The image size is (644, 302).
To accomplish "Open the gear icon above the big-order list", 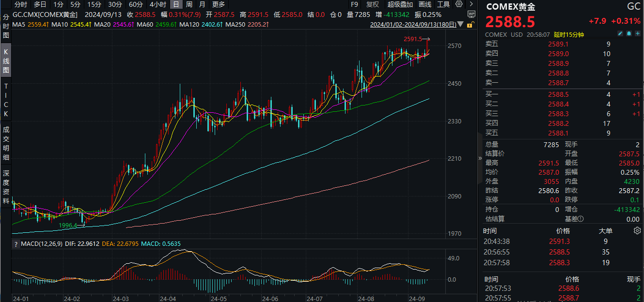I will [638, 231].
